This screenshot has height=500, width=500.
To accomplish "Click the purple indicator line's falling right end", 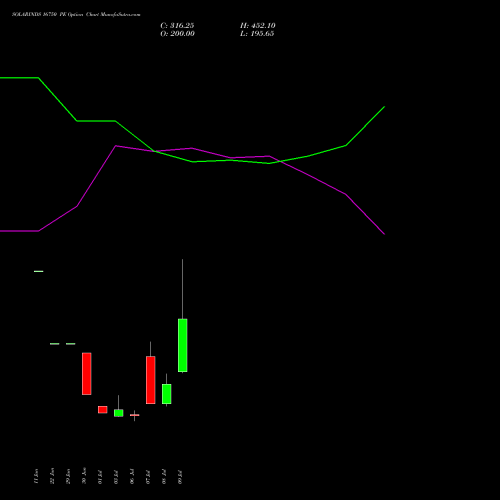I will (x=384, y=234).
